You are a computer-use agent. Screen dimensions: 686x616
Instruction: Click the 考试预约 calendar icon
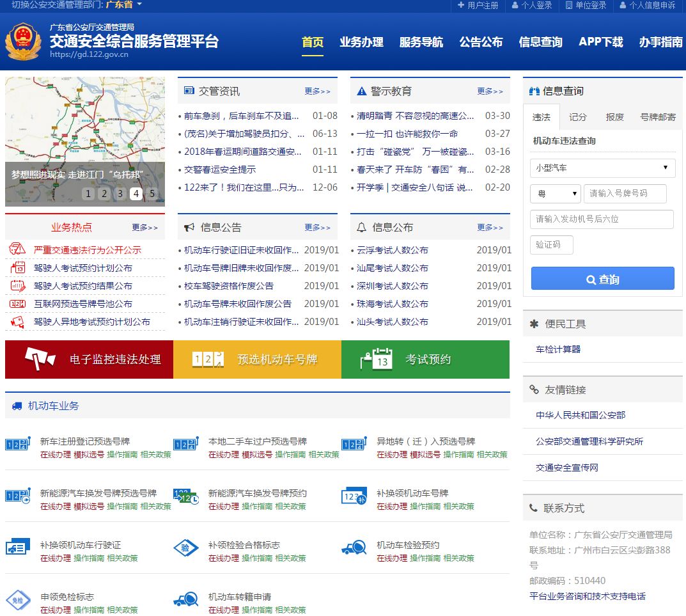(x=381, y=359)
